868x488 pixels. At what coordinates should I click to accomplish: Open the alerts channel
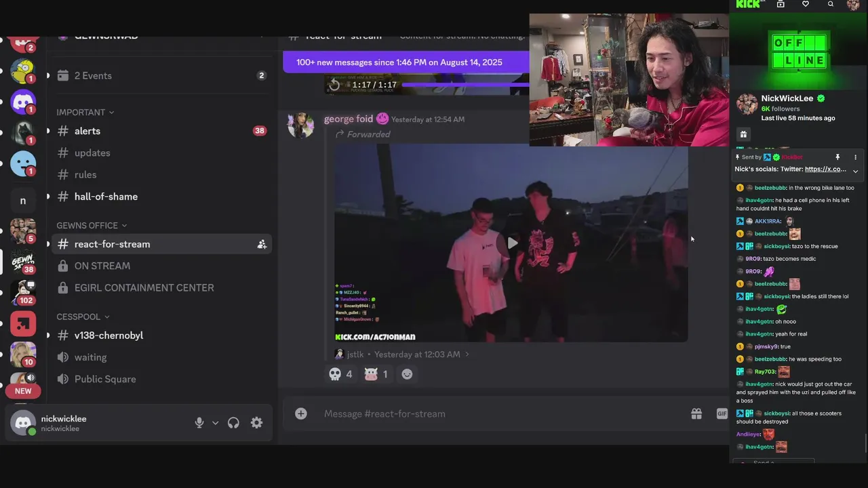[x=162, y=131]
